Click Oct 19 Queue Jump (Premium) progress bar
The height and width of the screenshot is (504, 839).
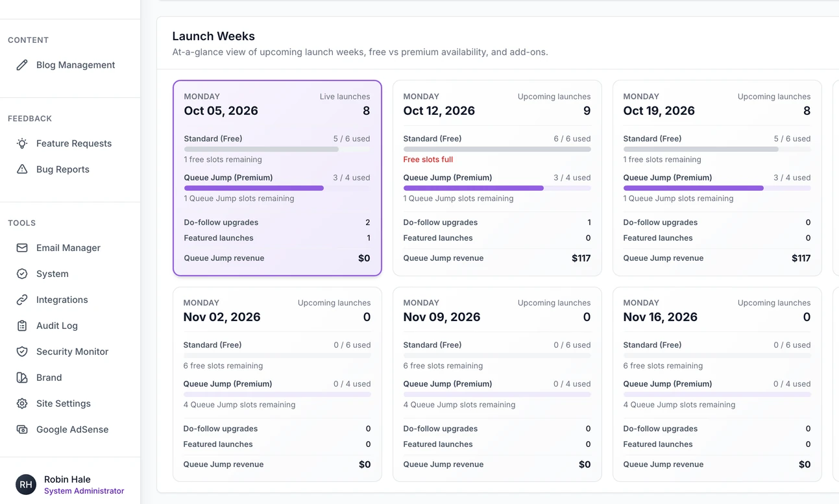pyautogui.click(x=717, y=188)
